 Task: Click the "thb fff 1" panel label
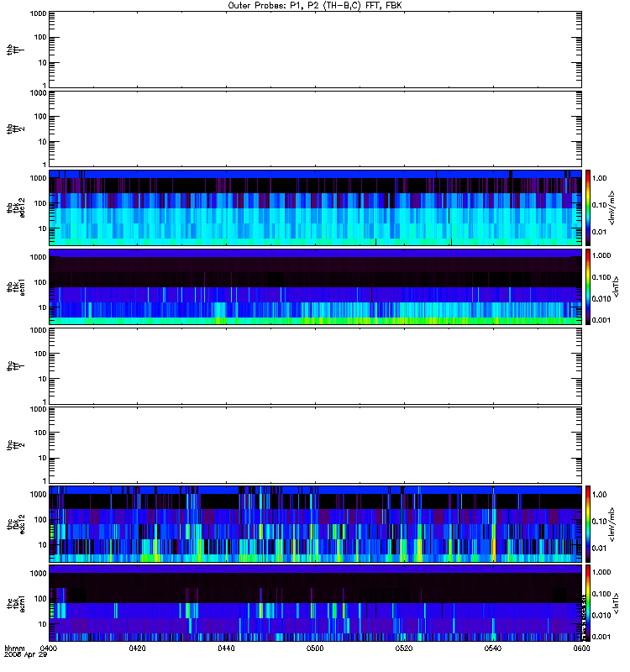click(x=16, y=50)
